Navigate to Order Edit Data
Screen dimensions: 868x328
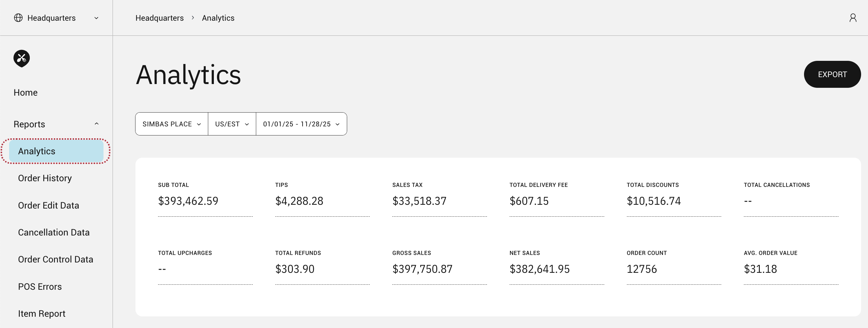click(49, 206)
